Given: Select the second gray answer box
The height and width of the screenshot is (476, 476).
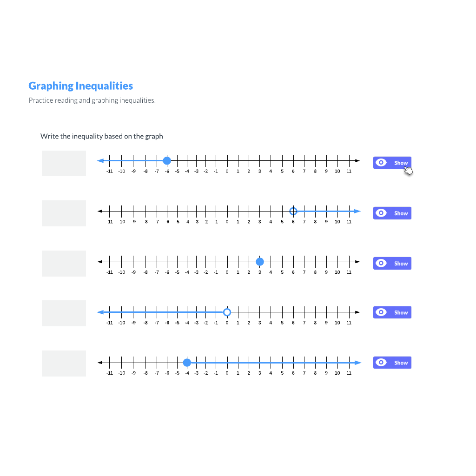Looking at the screenshot, I should [x=64, y=213].
